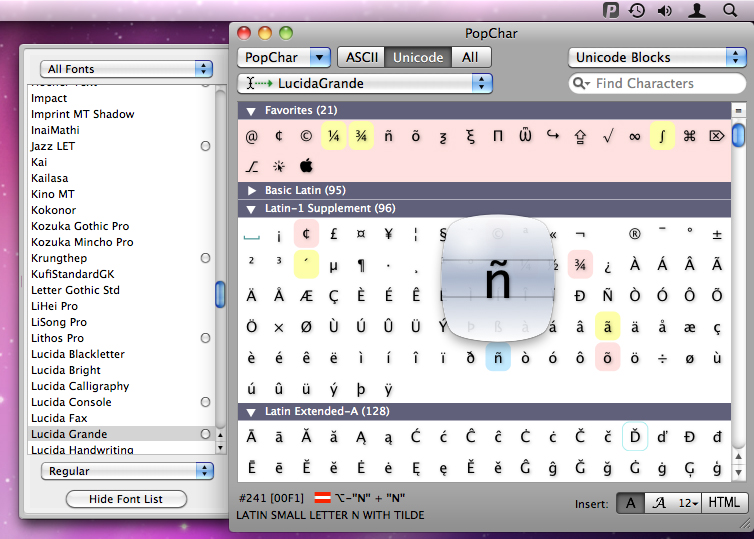Switch to the ASCII tab

(362, 58)
